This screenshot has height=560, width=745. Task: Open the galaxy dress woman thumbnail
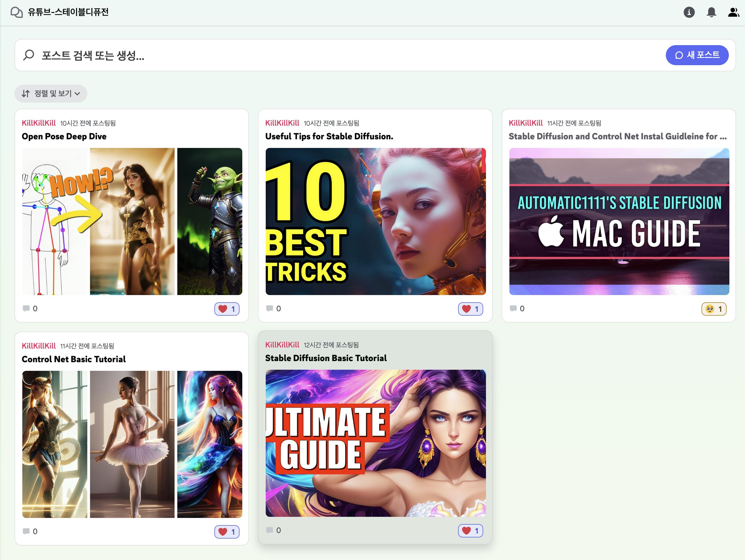(210, 444)
